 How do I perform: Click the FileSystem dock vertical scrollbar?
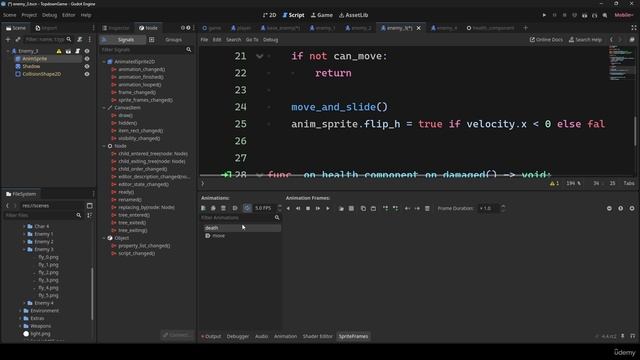coord(92,294)
